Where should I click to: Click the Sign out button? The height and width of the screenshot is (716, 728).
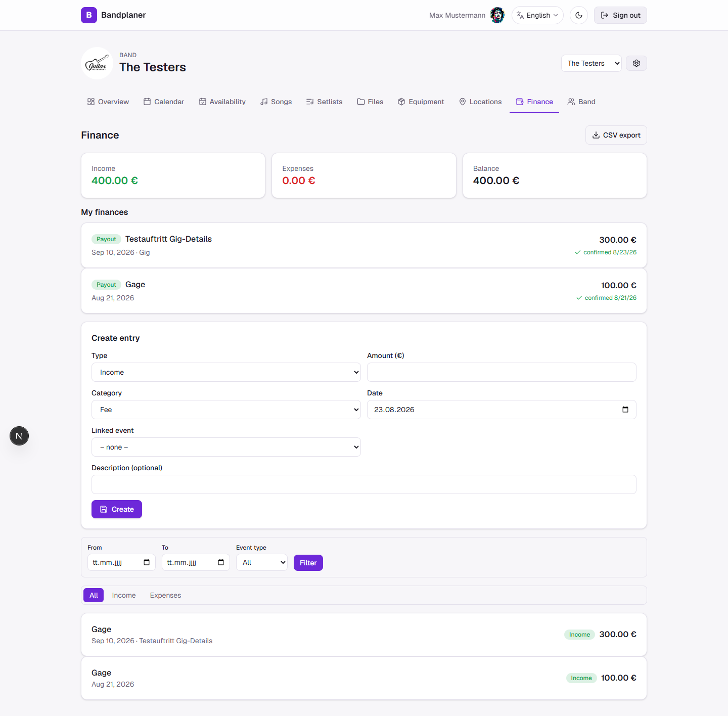tap(620, 15)
